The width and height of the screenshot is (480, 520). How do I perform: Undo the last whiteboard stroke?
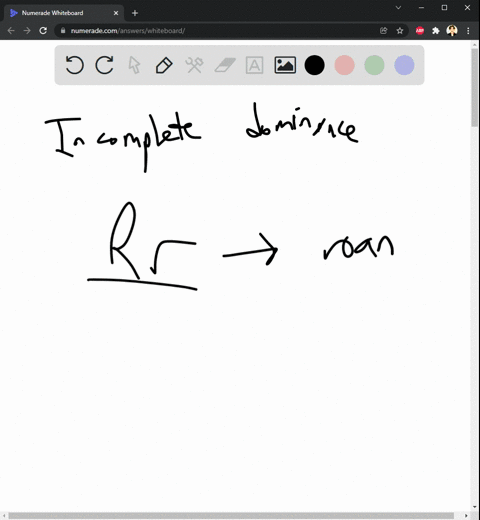[74, 65]
